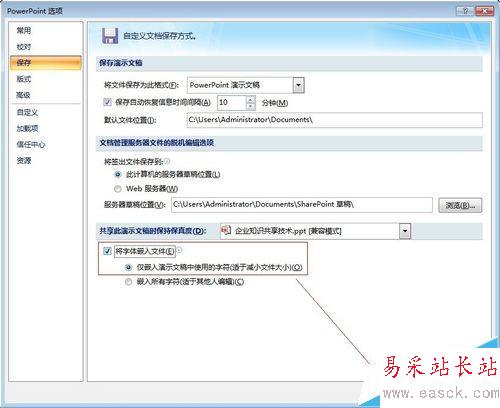Click the 企业知识共享技术.ppt combo box
The image size is (500, 408).
click(x=315, y=231)
